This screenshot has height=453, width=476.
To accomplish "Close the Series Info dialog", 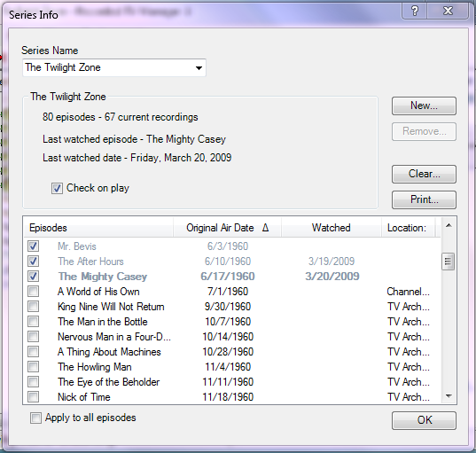I will click(x=448, y=12).
